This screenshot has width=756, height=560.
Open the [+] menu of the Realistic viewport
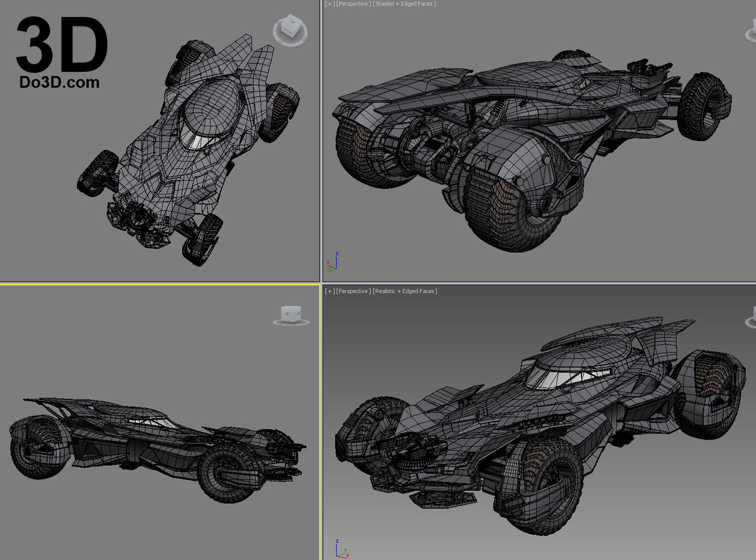[329, 291]
